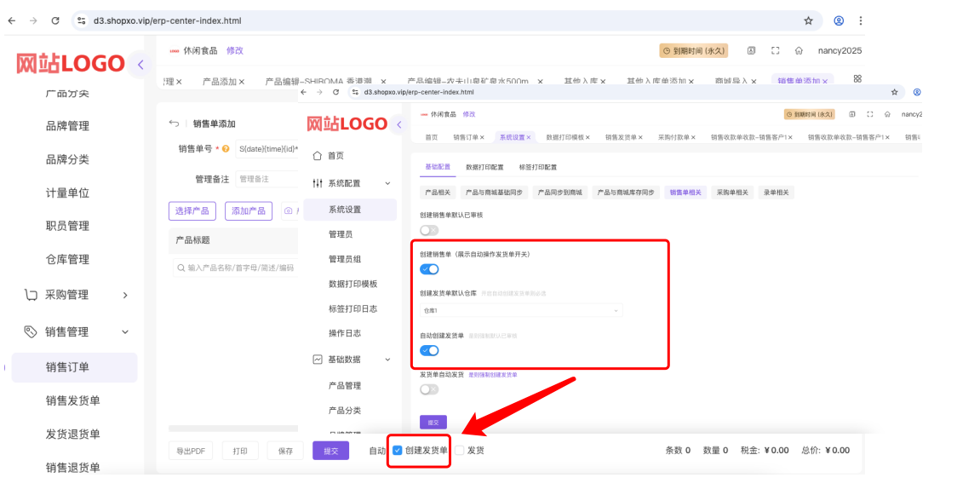Click the fullscreen icon in overlaid window header

pos(869,114)
